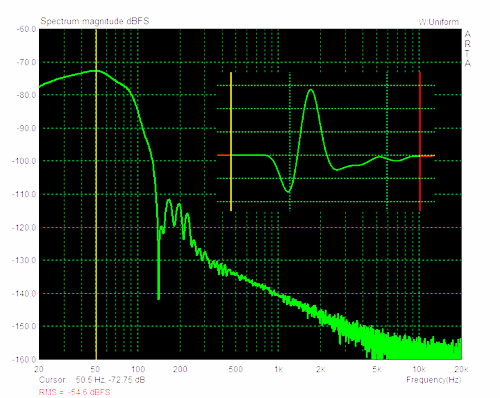Click the yellow gate marker in inset plot
The image size is (500, 398).
pos(231,141)
